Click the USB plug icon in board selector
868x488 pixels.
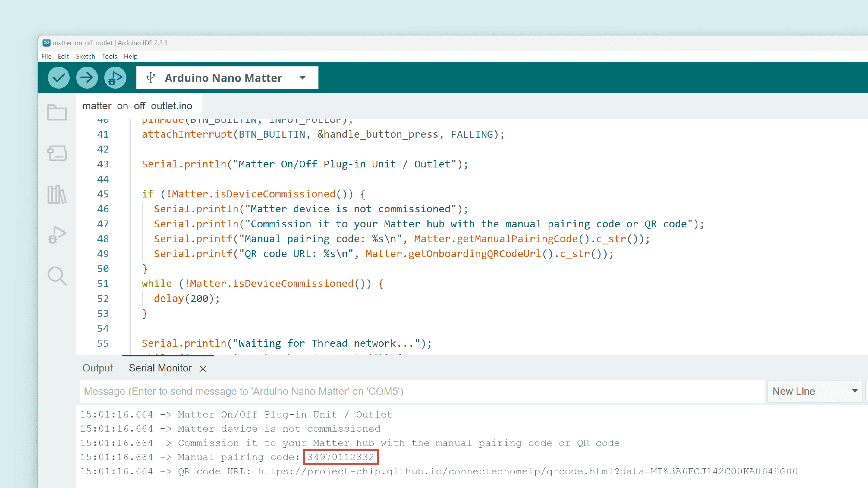point(151,77)
